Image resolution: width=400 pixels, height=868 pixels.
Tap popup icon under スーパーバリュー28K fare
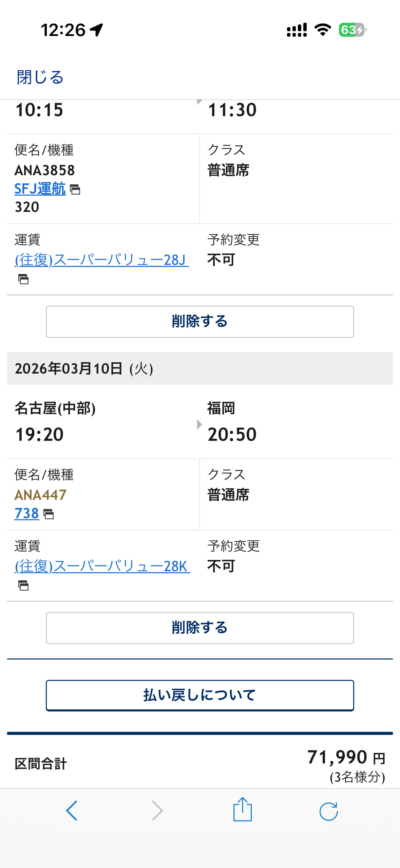point(23,585)
